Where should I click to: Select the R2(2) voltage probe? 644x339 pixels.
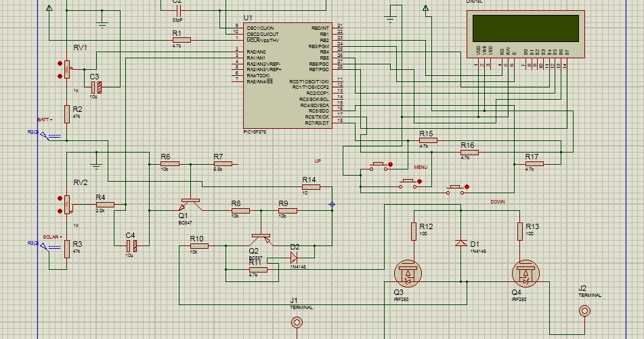45,134
